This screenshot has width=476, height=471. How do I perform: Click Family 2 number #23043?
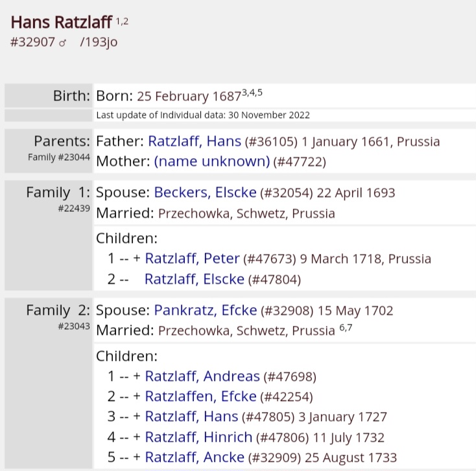[x=74, y=326]
